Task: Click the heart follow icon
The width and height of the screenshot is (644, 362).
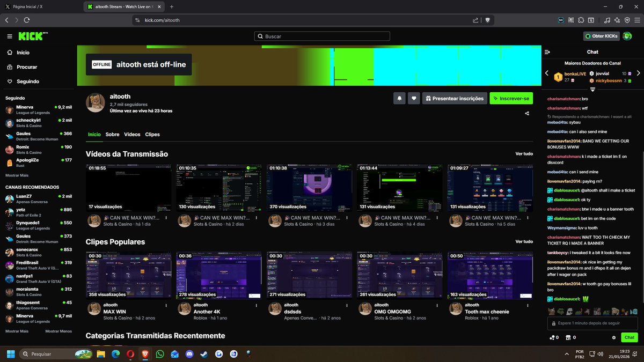Action: [x=414, y=98]
